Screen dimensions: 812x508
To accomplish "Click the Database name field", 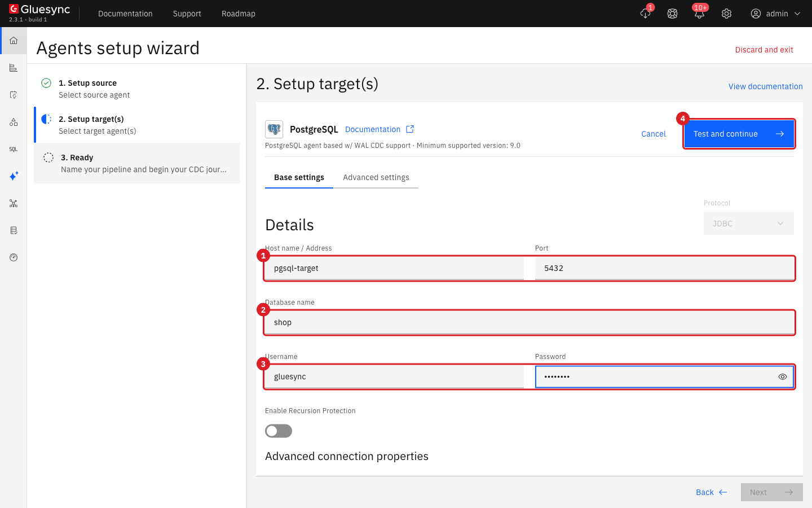I will 529,322.
